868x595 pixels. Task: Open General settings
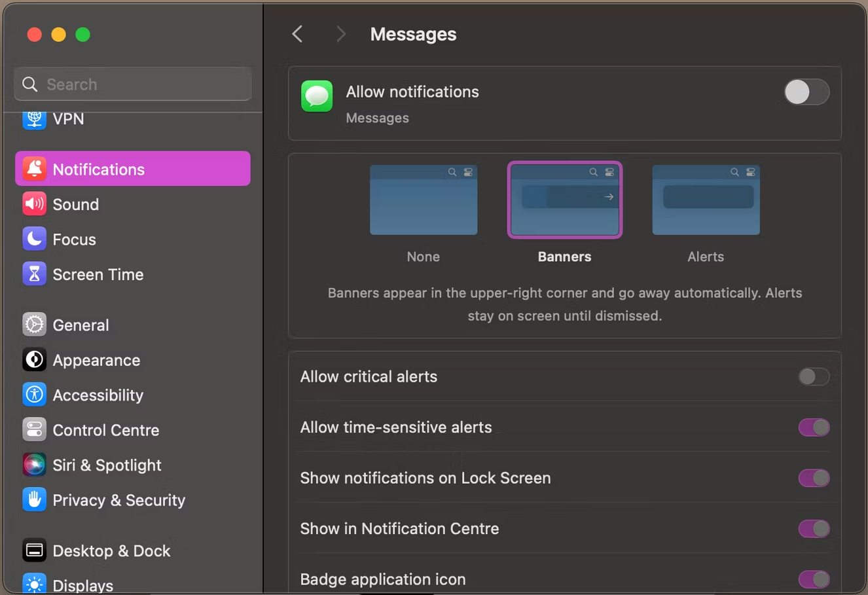coord(133,325)
